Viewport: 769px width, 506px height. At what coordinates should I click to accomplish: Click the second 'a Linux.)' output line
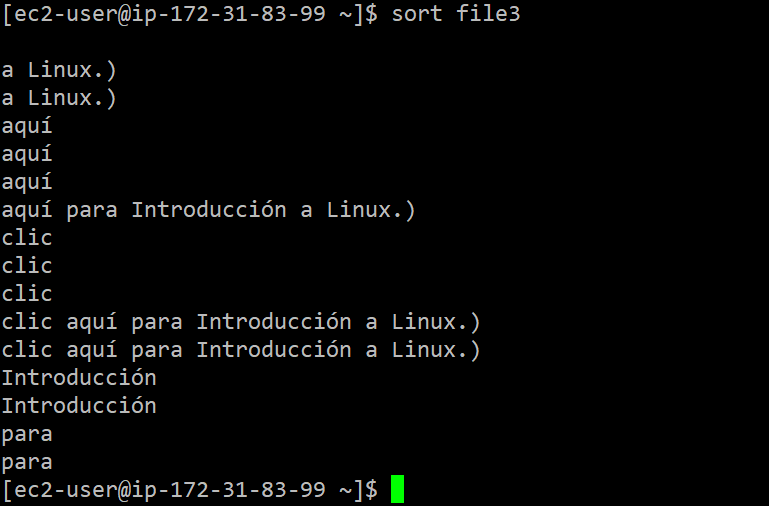tap(59, 98)
